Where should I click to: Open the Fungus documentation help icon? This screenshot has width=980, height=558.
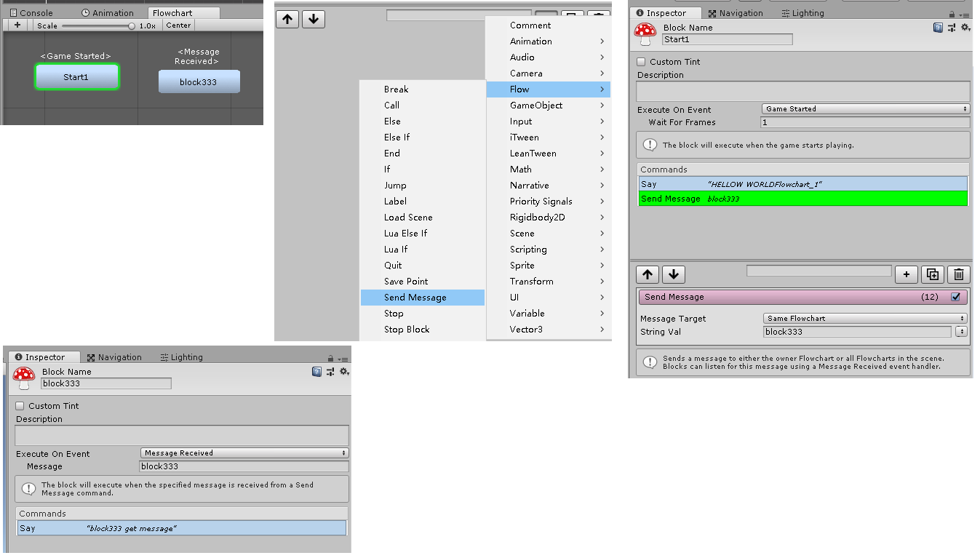pyautogui.click(x=936, y=27)
